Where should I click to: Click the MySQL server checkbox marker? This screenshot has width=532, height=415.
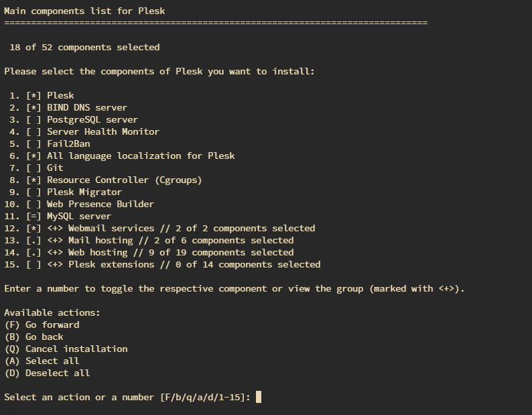(34, 216)
